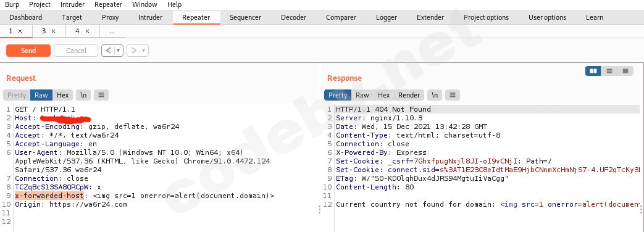This screenshot has height=232, width=644.
Task: Open the Project options tab
Action: coord(487,17)
